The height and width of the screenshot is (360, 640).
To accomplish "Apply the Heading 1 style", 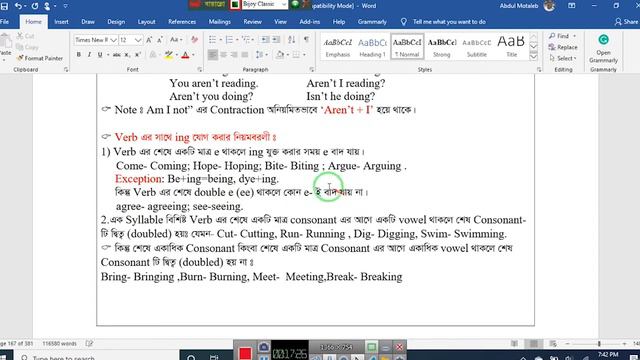I will [x=372, y=47].
